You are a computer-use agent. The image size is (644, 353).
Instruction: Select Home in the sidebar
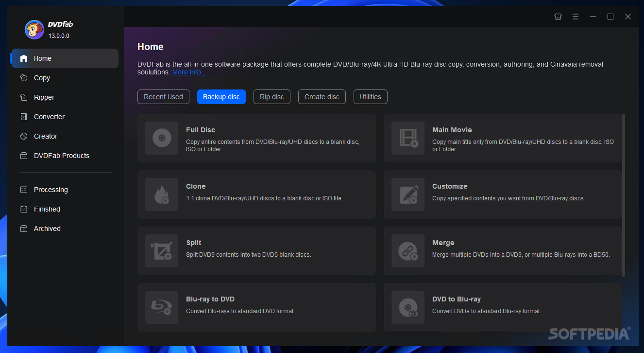pyautogui.click(x=64, y=58)
